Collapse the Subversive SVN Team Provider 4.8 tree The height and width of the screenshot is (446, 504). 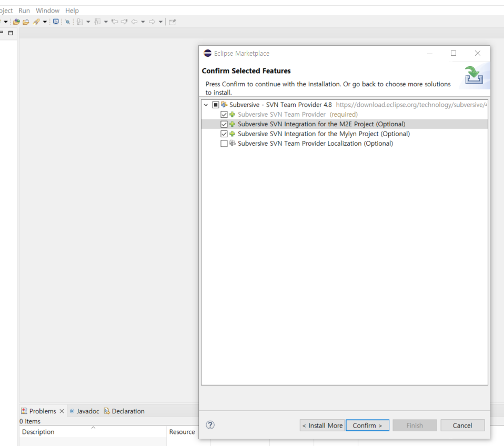click(x=206, y=105)
